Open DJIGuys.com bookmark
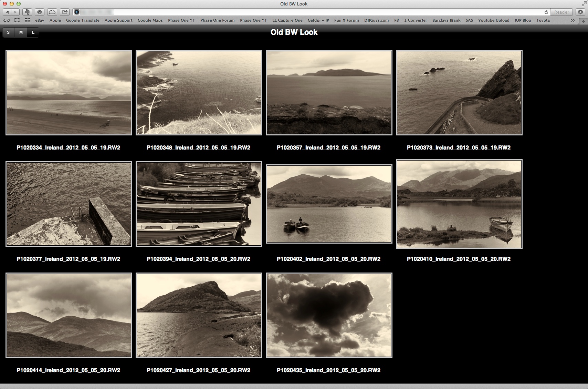588x389 pixels. tap(377, 20)
